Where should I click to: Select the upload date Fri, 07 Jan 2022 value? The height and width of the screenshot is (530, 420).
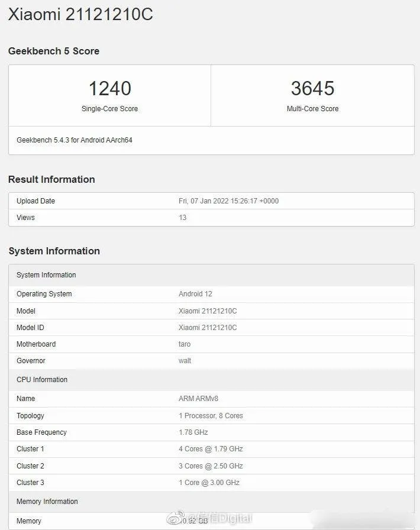pyautogui.click(x=228, y=201)
